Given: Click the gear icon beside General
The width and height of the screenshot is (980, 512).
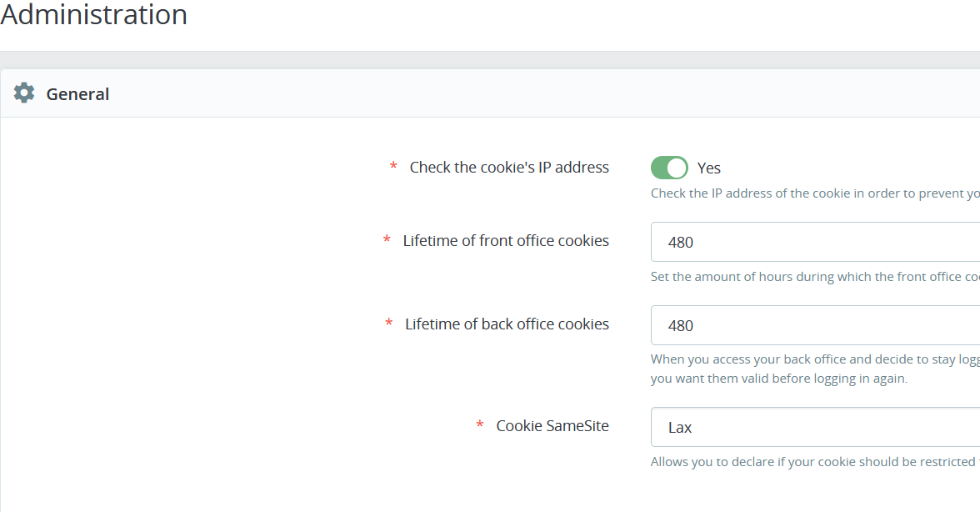Looking at the screenshot, I should (x=24, y=93).
